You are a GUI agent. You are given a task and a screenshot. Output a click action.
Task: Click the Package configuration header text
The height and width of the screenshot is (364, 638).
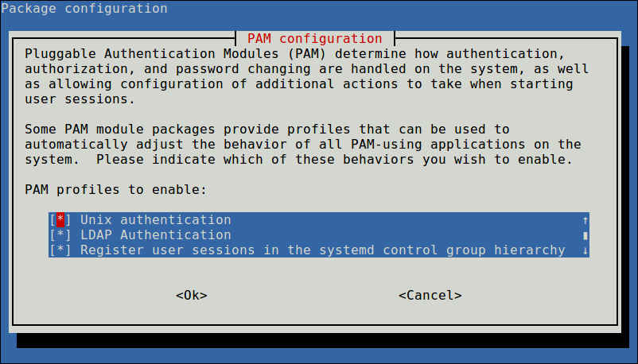click(x=84, y=9)
